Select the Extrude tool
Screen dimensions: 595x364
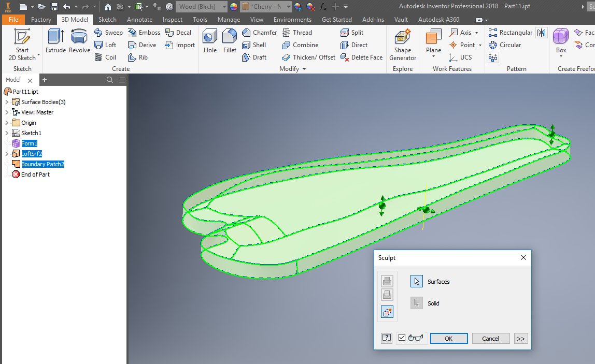[x=56, y=40]
